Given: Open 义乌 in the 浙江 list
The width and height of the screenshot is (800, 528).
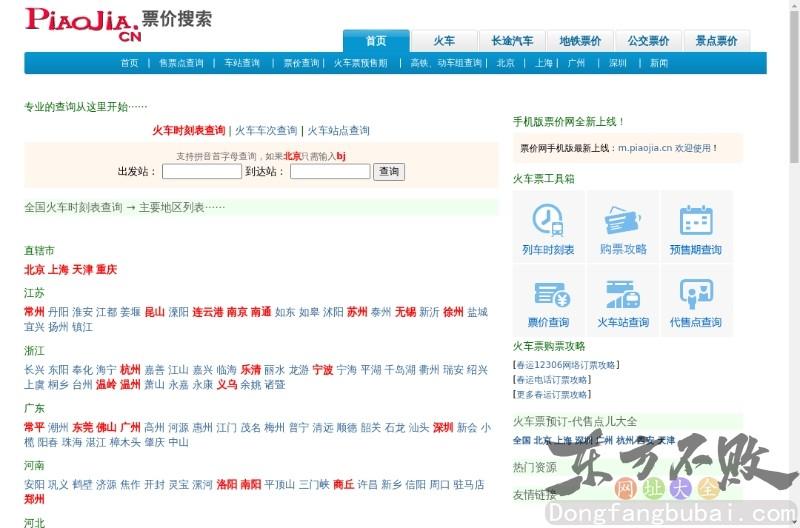Looking at the screenshot, I should click(x=227, y=385).
